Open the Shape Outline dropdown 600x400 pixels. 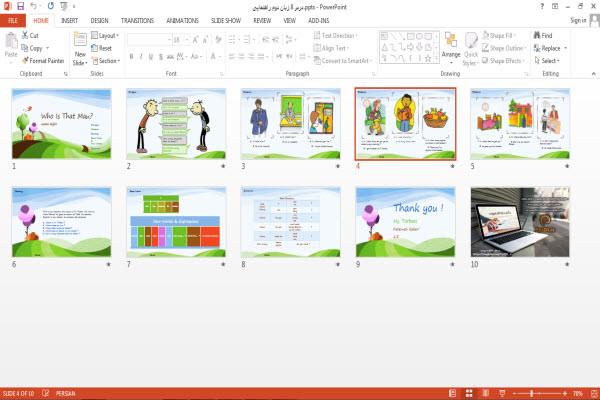504,48
